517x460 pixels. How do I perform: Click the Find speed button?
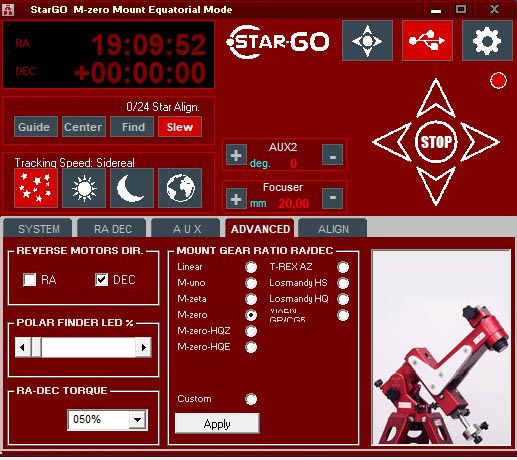[132, 127]
